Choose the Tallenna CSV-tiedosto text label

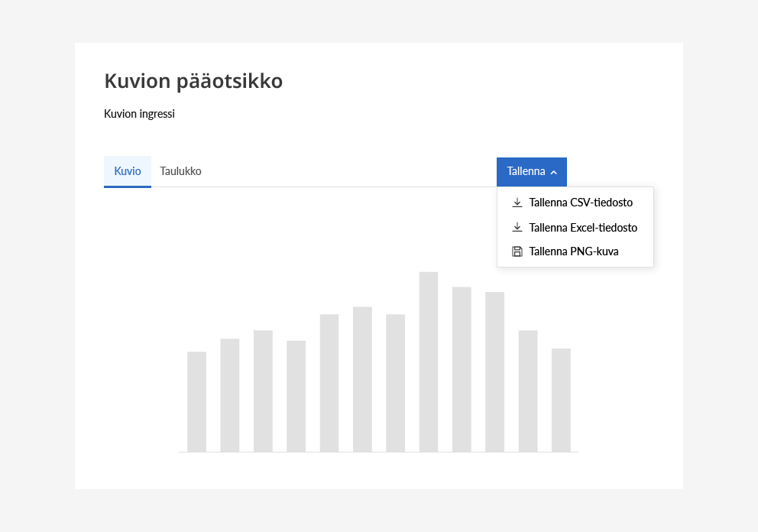pos(581,203)
